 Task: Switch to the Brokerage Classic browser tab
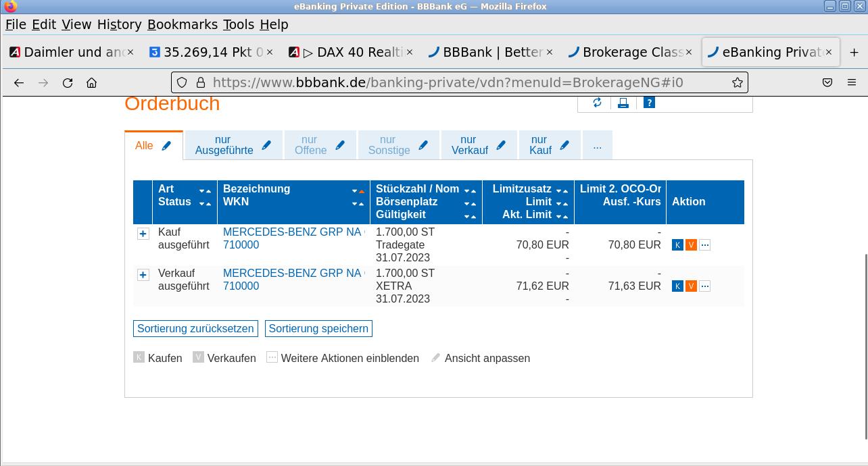(x=630, y=52)
